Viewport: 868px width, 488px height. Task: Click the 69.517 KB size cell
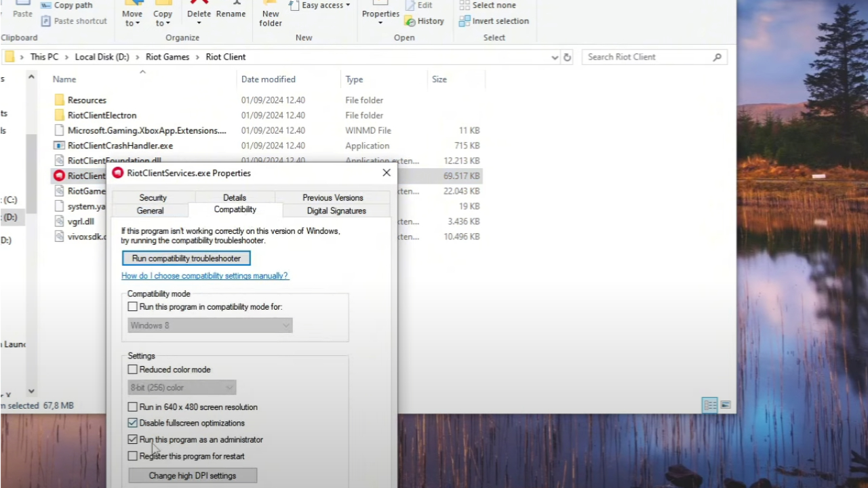click(x=462, y=176)
